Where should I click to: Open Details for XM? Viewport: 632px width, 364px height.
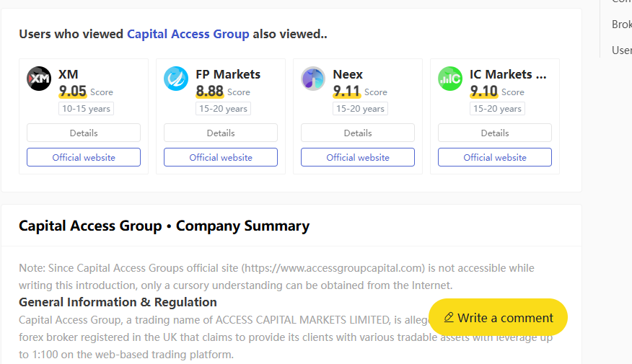[x=84, y=133]
